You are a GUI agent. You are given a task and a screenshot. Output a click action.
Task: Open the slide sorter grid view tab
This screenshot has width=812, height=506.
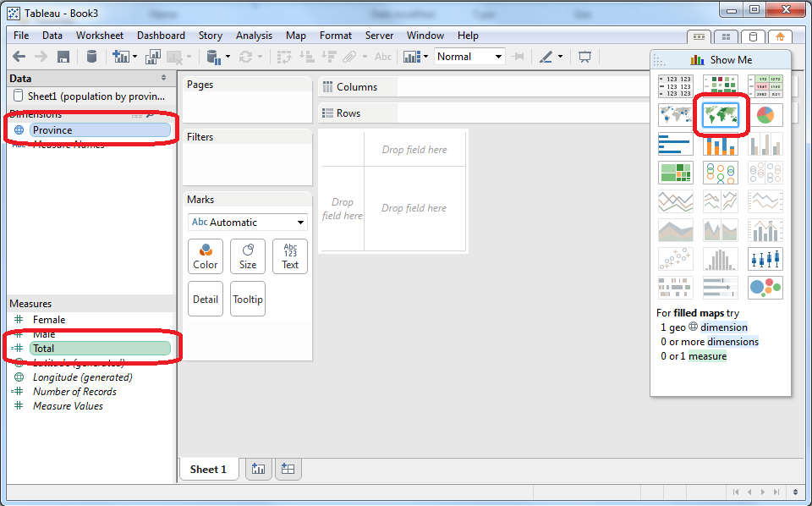[x=726, y=36]
